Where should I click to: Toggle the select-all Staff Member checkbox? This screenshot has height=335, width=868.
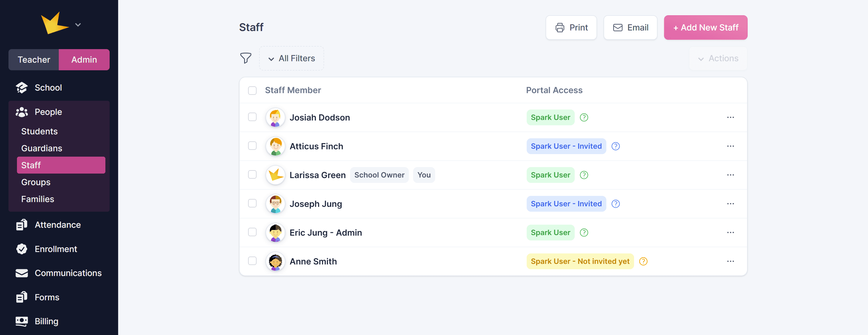pyautogui.click(x=252, y=91)
